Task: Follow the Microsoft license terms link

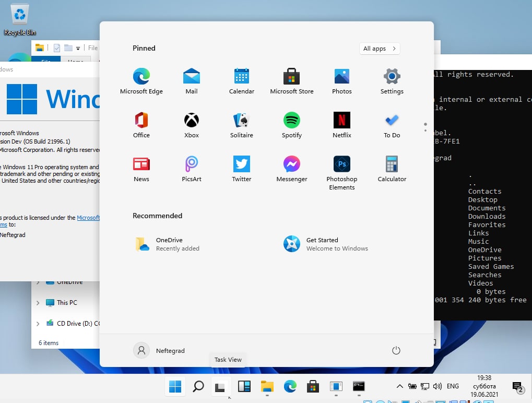Action: click(x=88, y=218)
